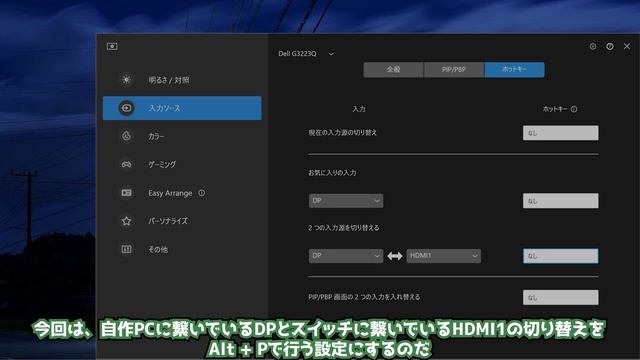Screen dimensions: 640x360
Task: Click the star personalize icon
Action: 127,221
